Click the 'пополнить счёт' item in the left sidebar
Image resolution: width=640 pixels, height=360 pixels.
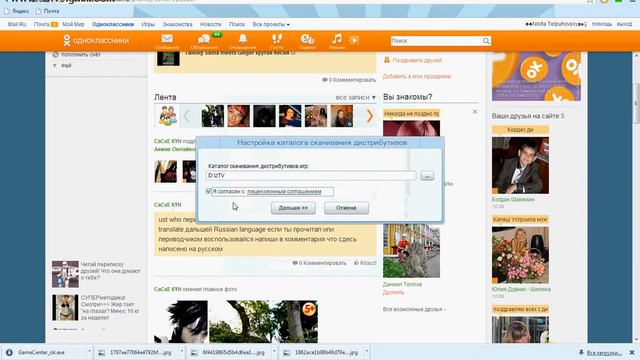coord(80,54)
